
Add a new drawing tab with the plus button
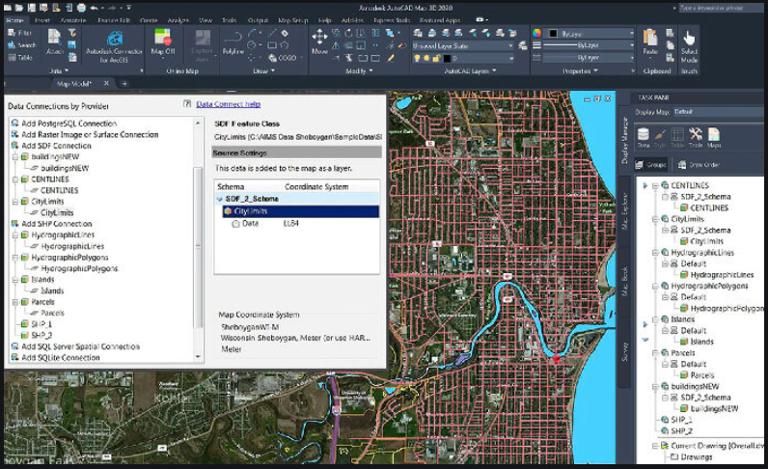pyautogui.click(x=124, y=84)
